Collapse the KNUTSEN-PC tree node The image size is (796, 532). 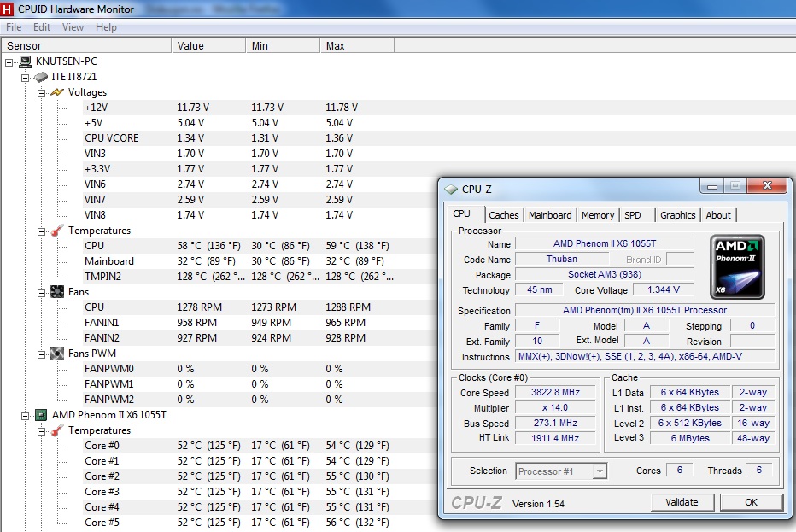click(x=9, y=62)
